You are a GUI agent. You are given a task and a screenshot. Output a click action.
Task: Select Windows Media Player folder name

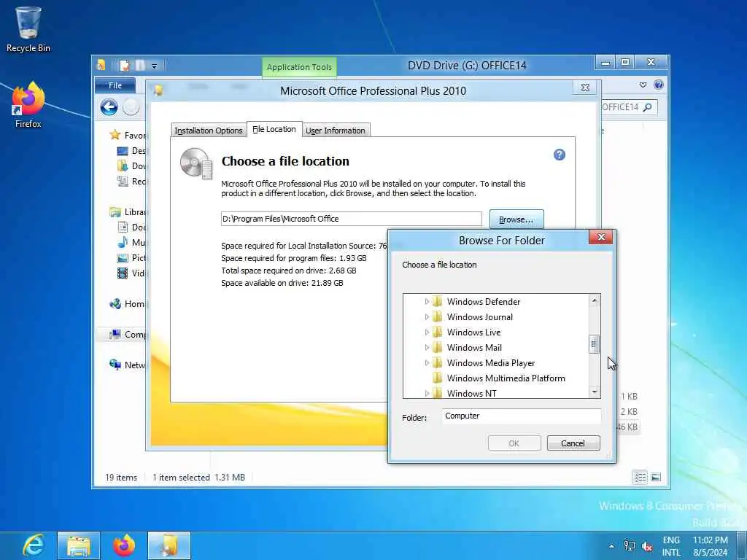coord(491,363)
